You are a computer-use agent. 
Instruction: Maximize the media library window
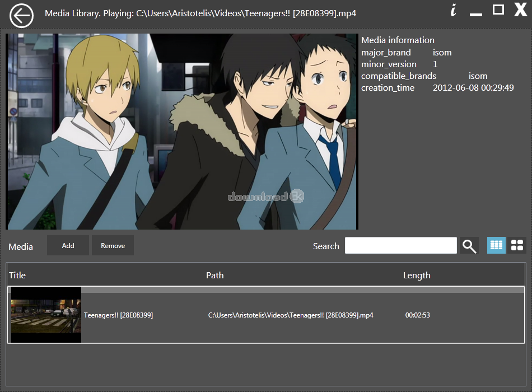tap(498, 10)
